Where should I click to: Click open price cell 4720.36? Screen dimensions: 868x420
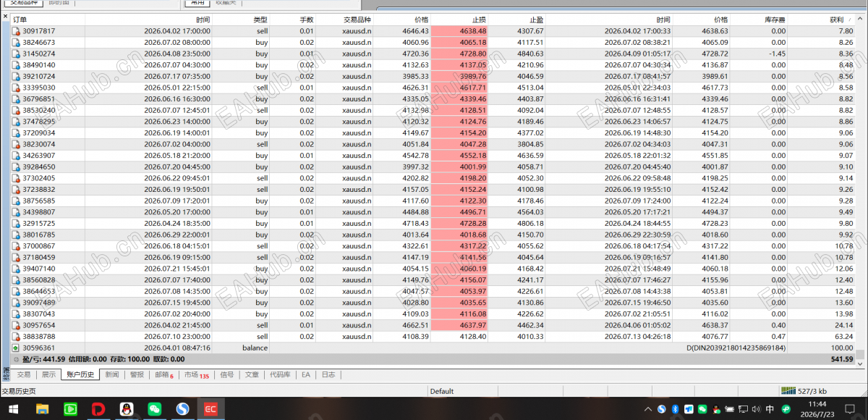pyautogui.click(x=415, y=54)
